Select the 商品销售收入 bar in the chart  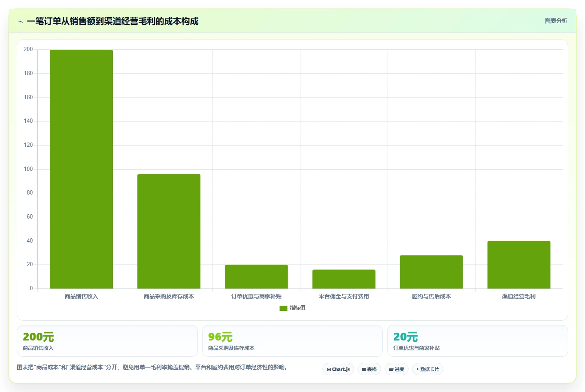coord(81,169)
